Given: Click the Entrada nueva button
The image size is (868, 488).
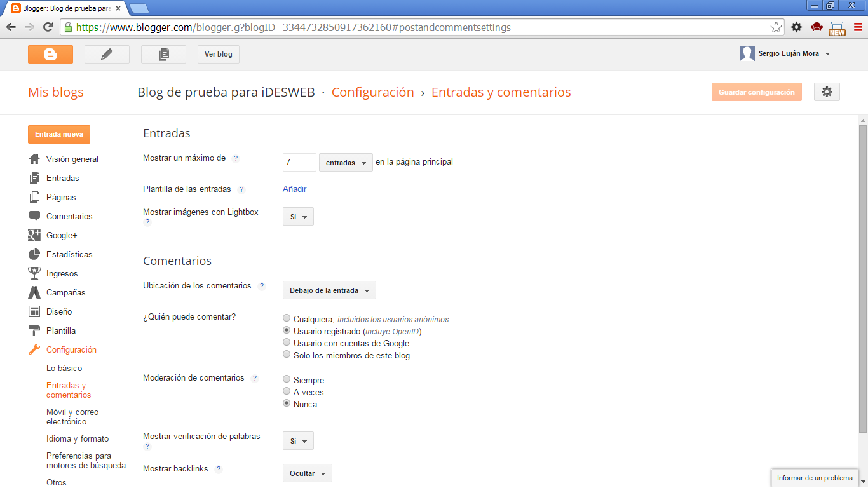Looking at the screenshot, I should point(59,134).
